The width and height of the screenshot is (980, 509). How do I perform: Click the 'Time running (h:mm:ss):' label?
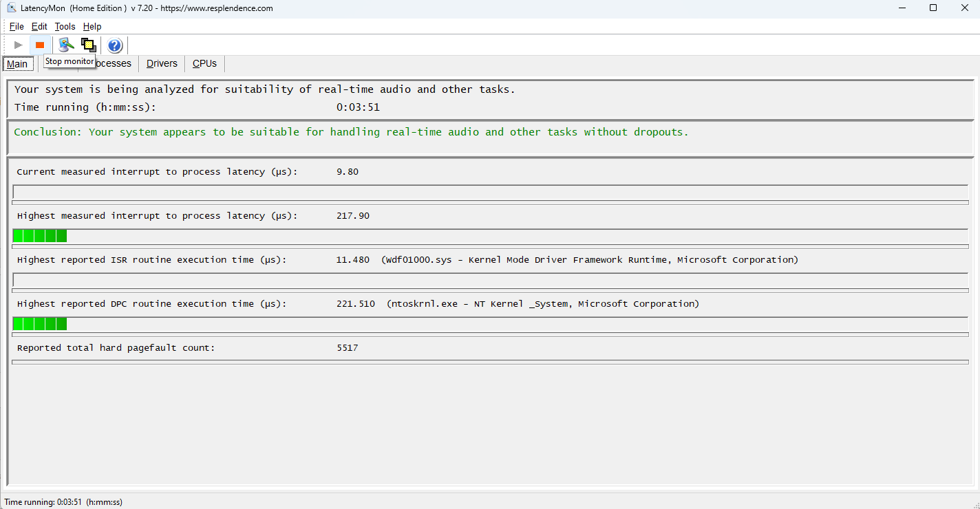[85, 107]
